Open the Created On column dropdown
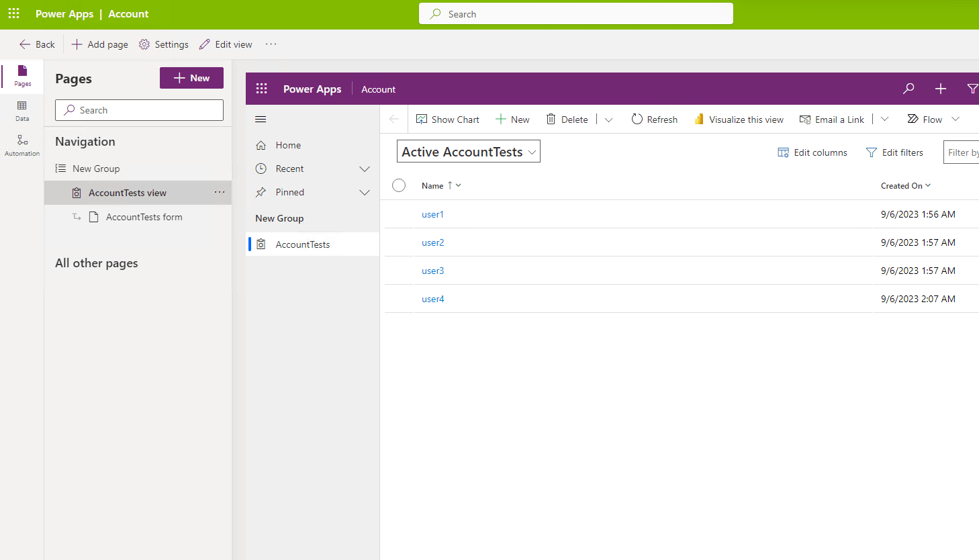979x560 pixels. point(928,185)
